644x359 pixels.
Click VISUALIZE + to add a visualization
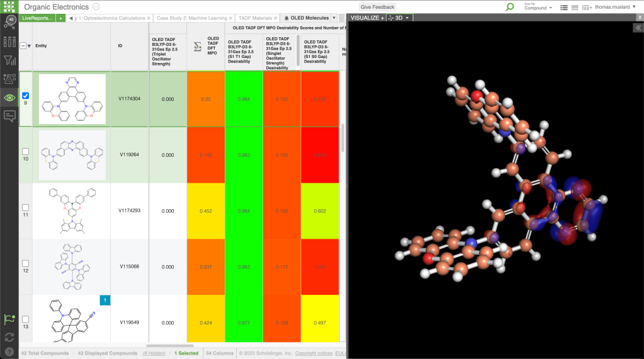click(367, 18)
